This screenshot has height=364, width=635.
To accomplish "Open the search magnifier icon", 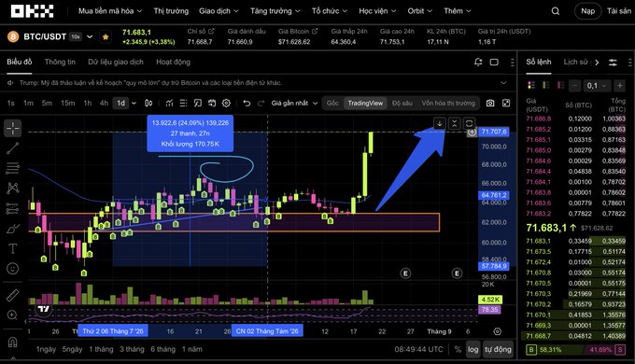I will pyautogui.click(x=556, y=11).
